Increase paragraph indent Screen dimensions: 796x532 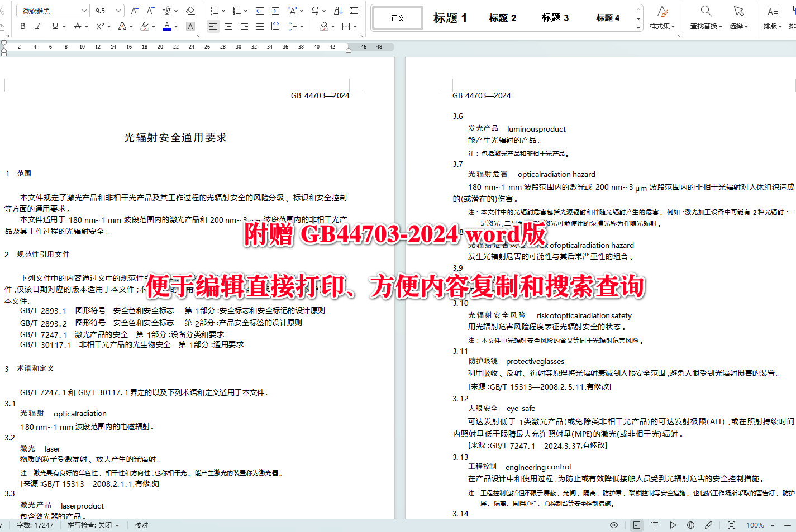(x=275, y=11)
